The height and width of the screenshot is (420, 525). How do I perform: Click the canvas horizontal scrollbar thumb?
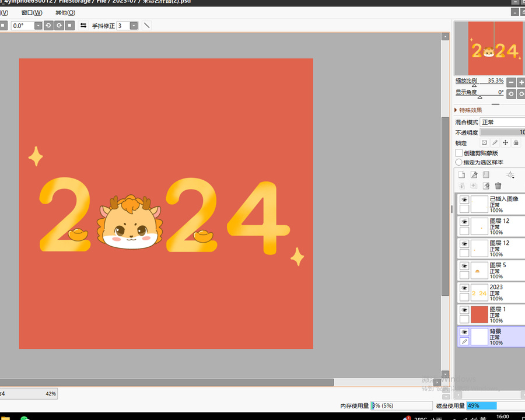167,382
